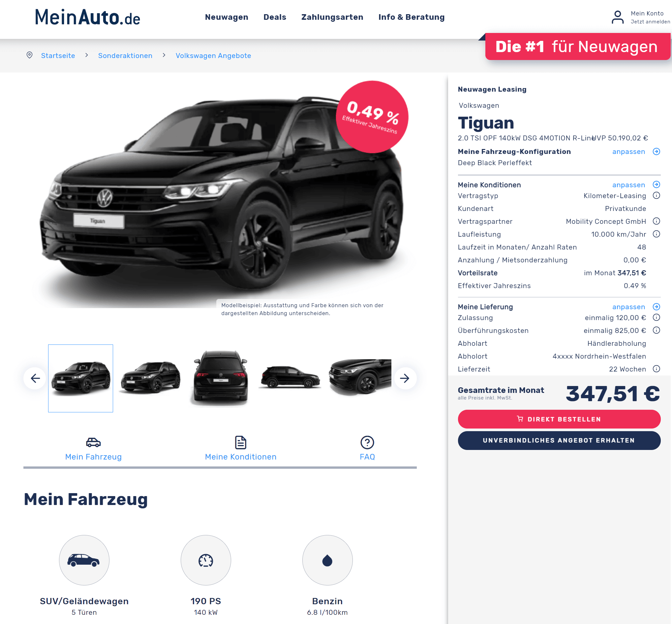Open the Zahlungsarten menu item
Image resolution: width=672 pixels, height=624 pixels.
pyautogui.click(x=332, y=17)
